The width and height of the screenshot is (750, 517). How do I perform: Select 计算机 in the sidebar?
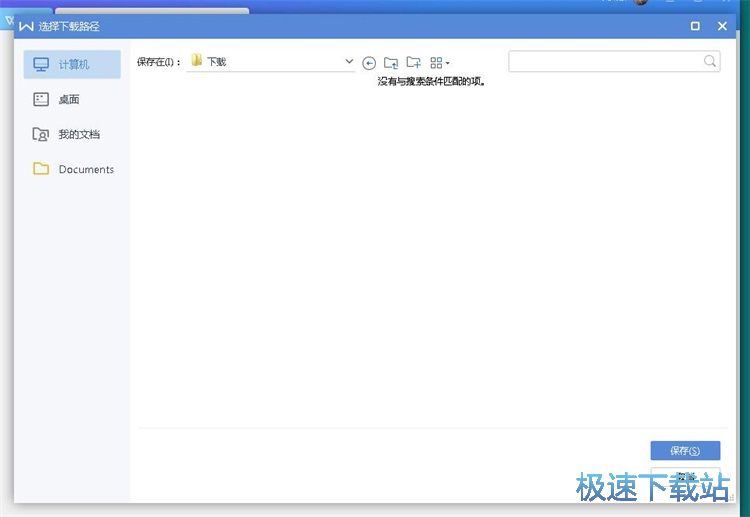(x=72, y=64)
